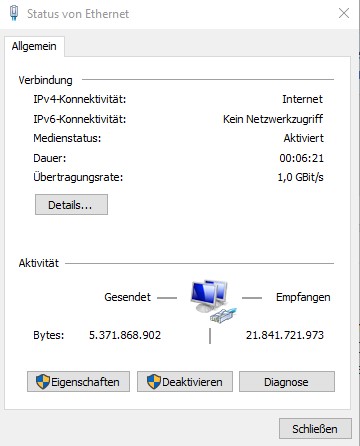Viewport: 360px width, 446px height.
Task: Click the sent bytes value 5.371.868.902
Action: [x=125, y=335]
